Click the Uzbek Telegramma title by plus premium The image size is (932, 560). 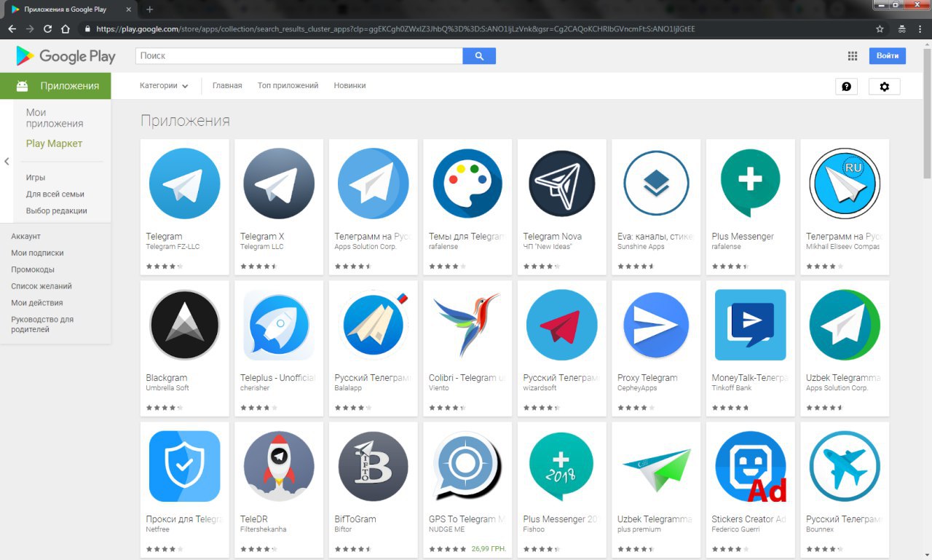[655, 519]
